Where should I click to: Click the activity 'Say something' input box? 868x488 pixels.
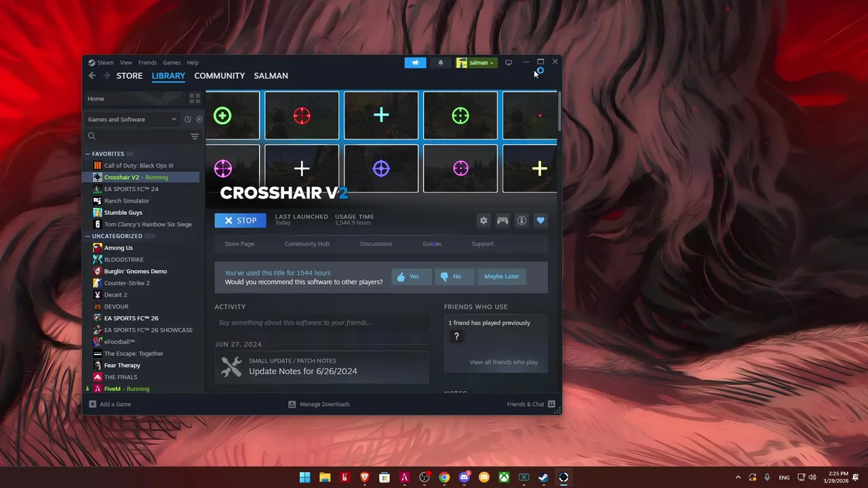point(322,323)
